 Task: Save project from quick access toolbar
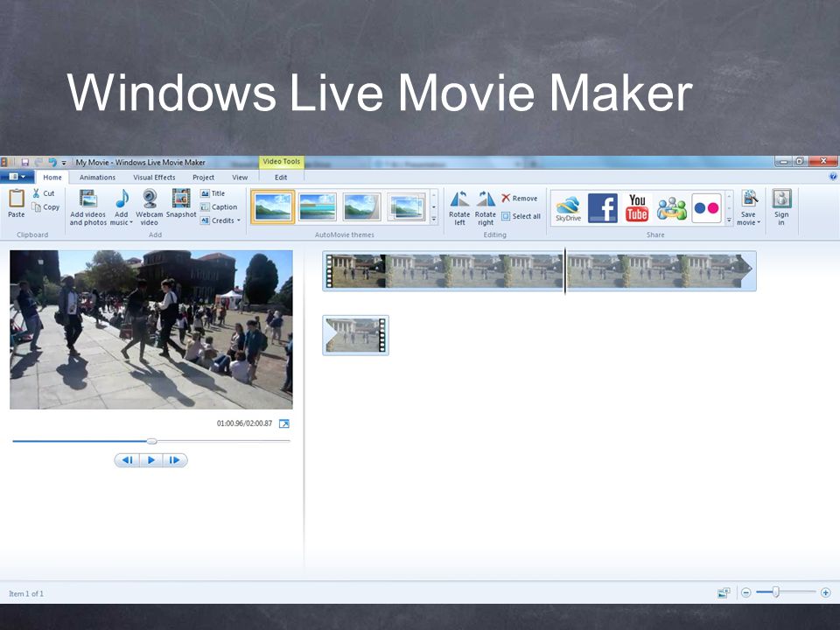click(24, 163)
